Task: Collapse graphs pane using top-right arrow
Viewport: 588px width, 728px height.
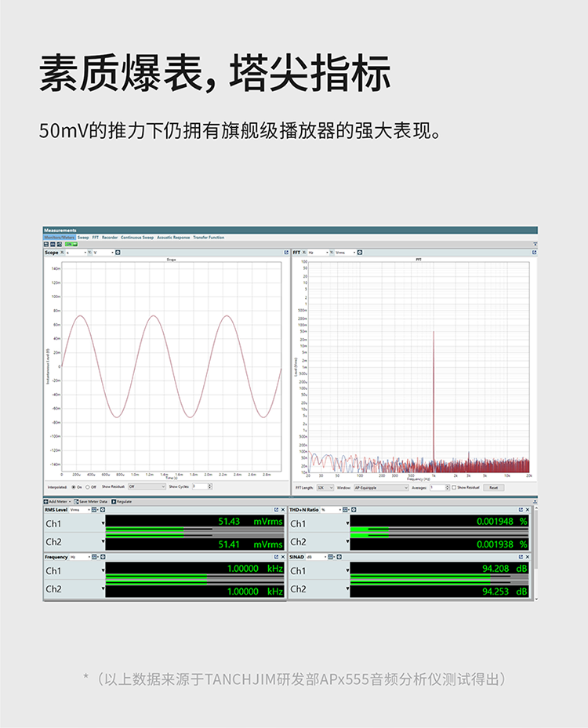Action: tap(535, 244)
